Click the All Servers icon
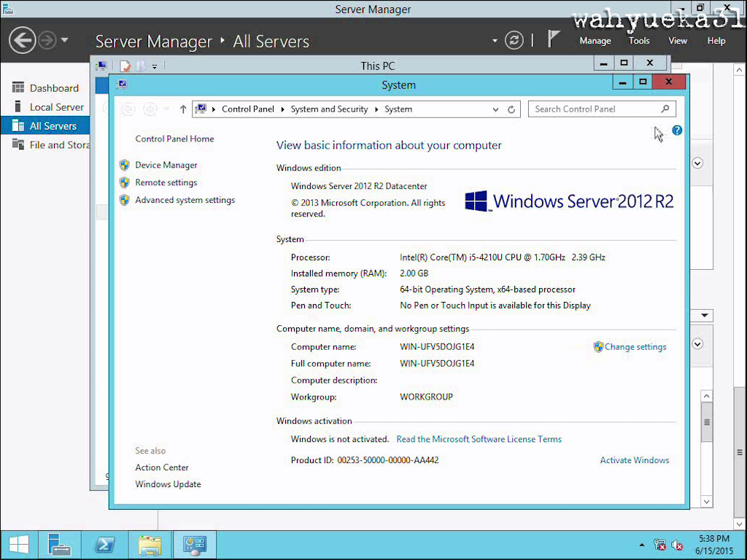Screen dimensions: 747x560 18,125
